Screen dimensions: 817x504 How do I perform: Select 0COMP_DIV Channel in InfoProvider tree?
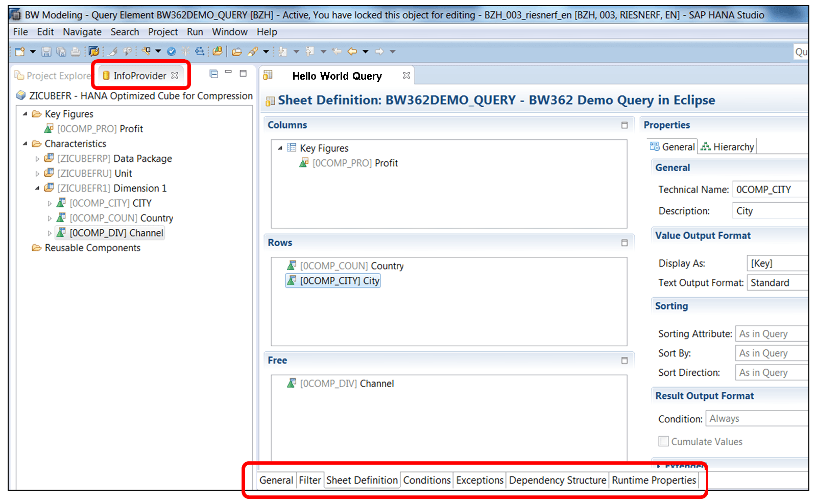pos(110,233)
